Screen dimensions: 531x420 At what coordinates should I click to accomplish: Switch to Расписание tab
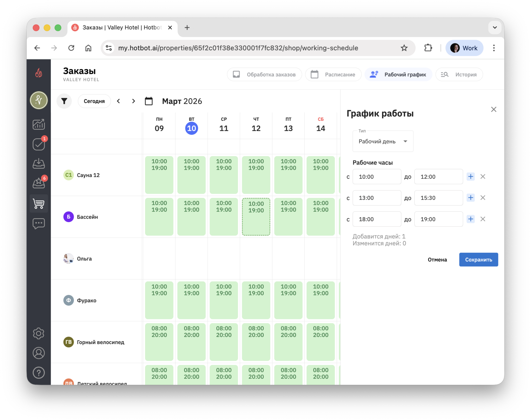click(x=333, y=75)
